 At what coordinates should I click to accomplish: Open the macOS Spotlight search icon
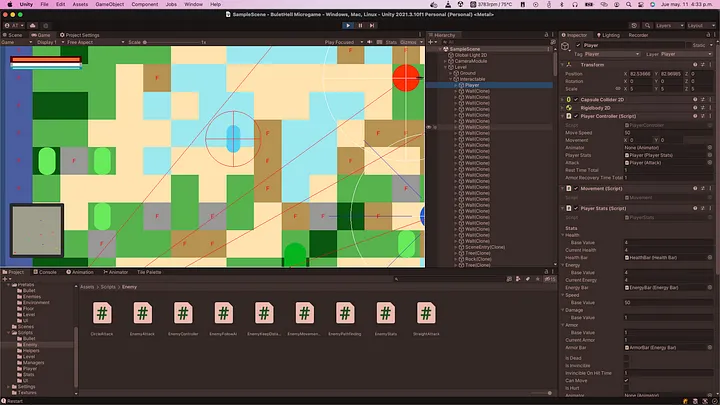point(629,4)
